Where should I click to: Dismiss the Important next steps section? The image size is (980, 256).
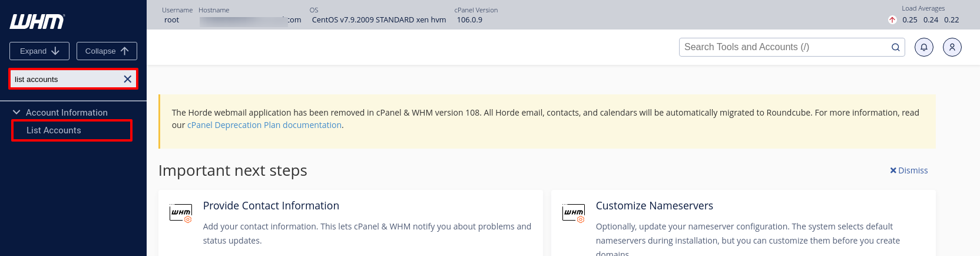click(x=909, y=170)
